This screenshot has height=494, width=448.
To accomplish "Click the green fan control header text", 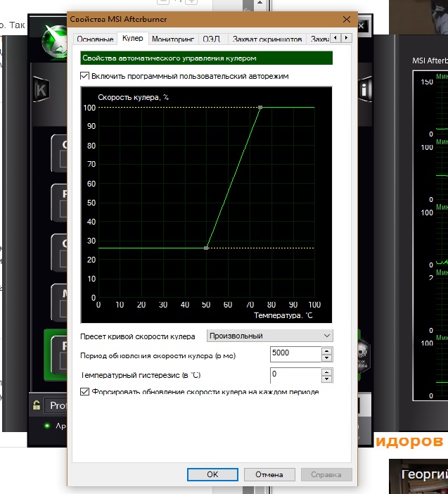I will [169, 58].
